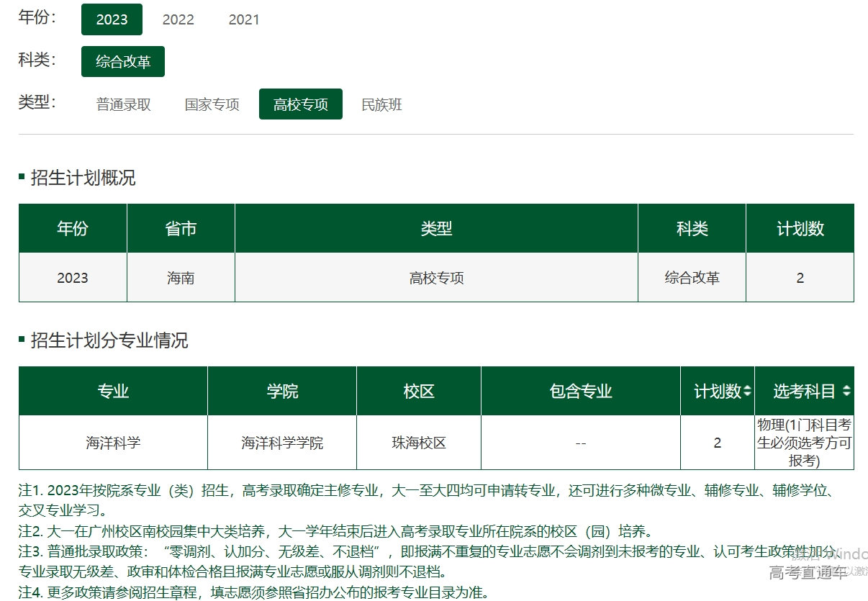The width and height of the screenshot is (868, 601).
Task: Click the 招生计划分专业情况 section heading
Action: pos(109,340)
